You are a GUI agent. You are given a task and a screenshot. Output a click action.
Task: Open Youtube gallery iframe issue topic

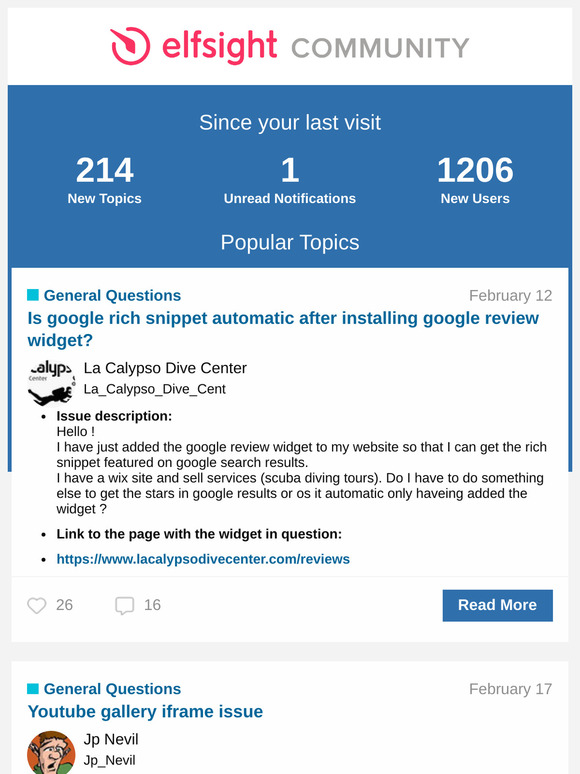pyautogui.click(x=145, y=711)
